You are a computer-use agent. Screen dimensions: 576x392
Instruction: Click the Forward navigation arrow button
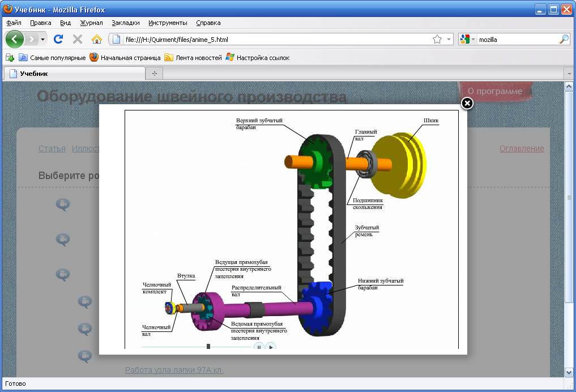pyautogui.click(x=32, y=39)
